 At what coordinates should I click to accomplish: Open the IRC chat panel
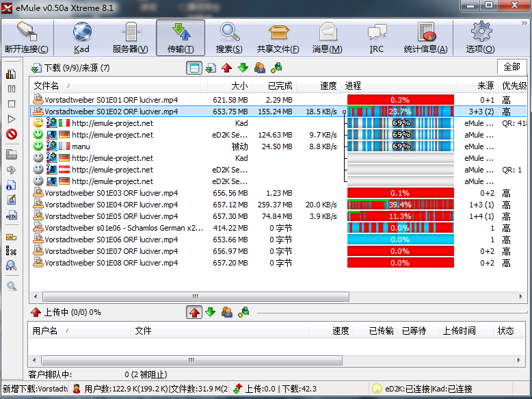(377, 38)
